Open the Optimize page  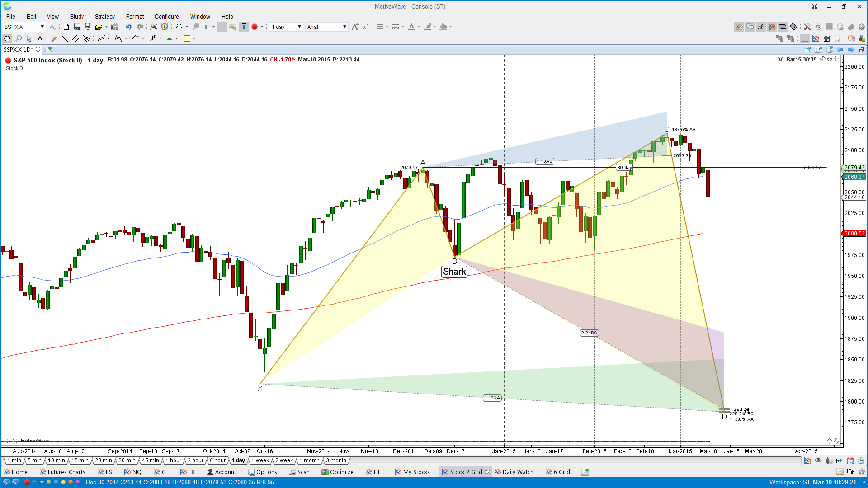[337, 472]
